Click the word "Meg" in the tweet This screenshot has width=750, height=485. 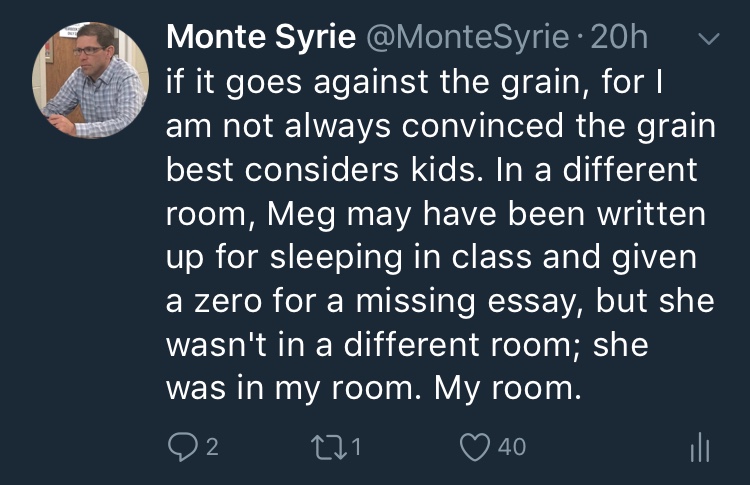click(x=305, y=214)
